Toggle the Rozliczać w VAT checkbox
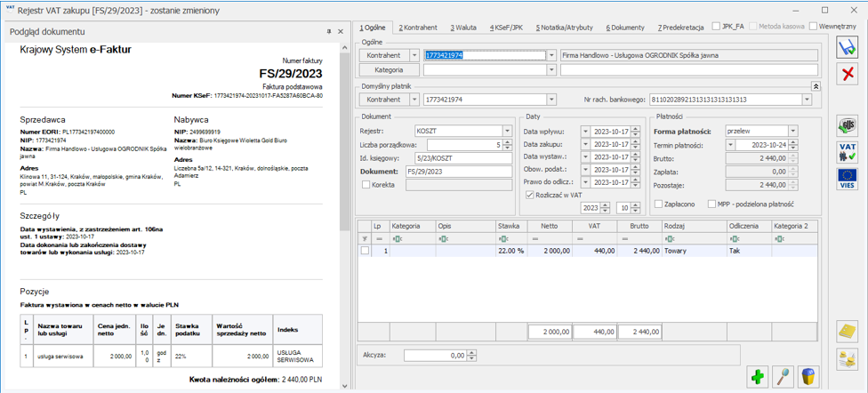 click(530, 195)
